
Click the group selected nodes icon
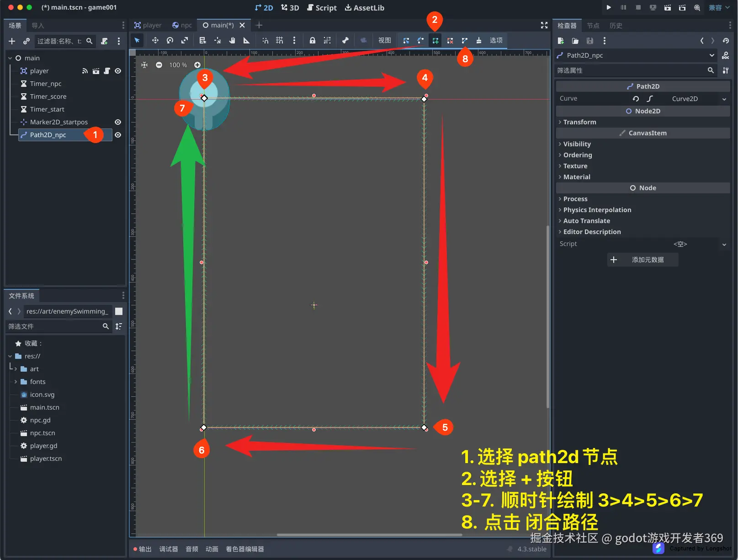(327, 40)
